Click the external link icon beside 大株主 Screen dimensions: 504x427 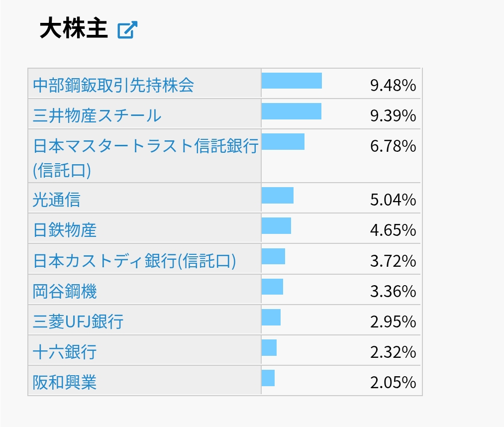128,30
